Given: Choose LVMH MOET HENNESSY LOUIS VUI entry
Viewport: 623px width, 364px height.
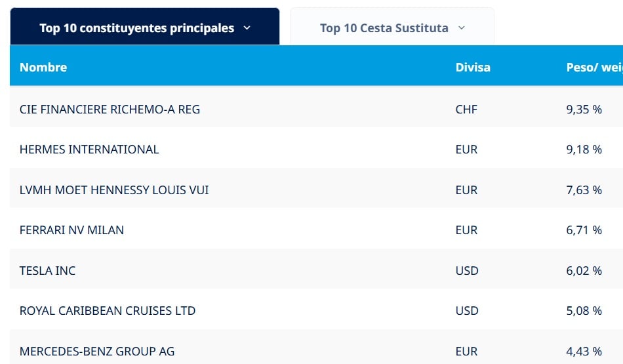Looking at the screenshot, I should coord(114,190).
